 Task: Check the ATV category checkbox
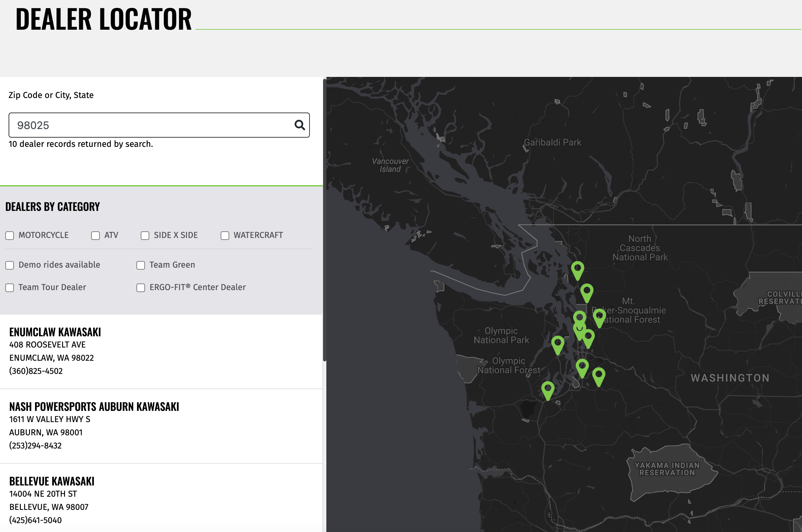pos(95,235)
